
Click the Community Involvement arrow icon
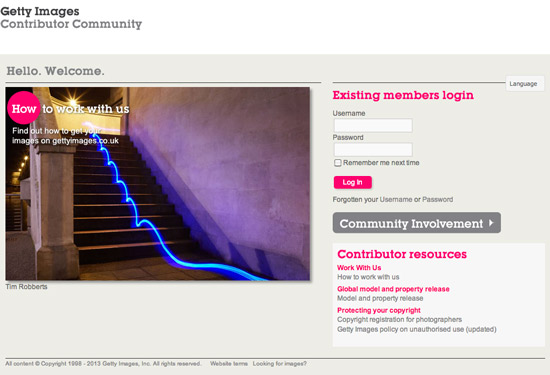[491, 223]
